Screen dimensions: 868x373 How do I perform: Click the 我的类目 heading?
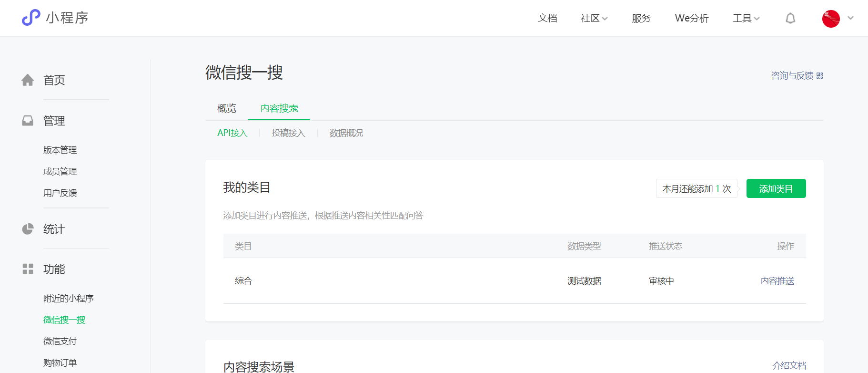[247, 187]
